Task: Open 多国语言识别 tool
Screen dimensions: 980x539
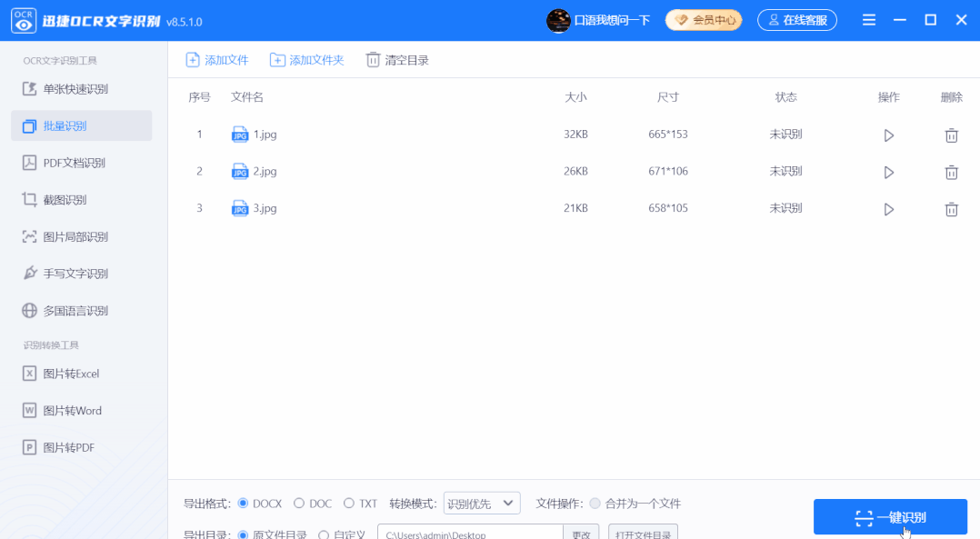Action: [81, 311]
